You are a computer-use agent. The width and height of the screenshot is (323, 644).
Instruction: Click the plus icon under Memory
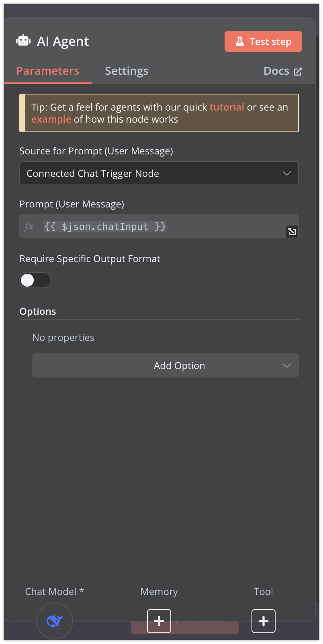coord(159,621)
